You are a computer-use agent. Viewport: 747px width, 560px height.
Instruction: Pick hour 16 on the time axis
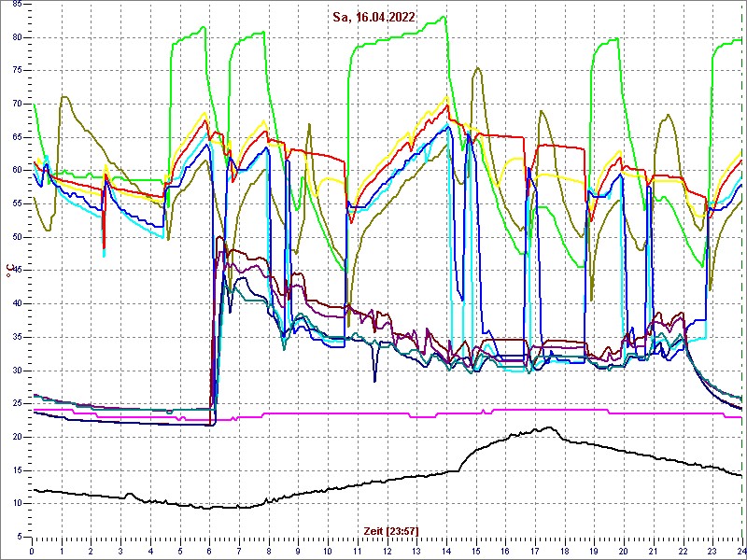click(x=505, y=552)
